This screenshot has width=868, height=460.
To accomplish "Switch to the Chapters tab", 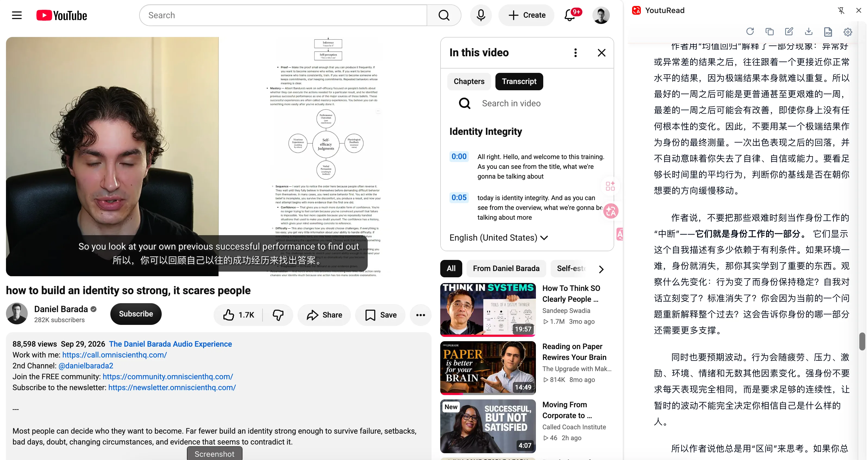I will pyautogui.click(x=469, y=82).
